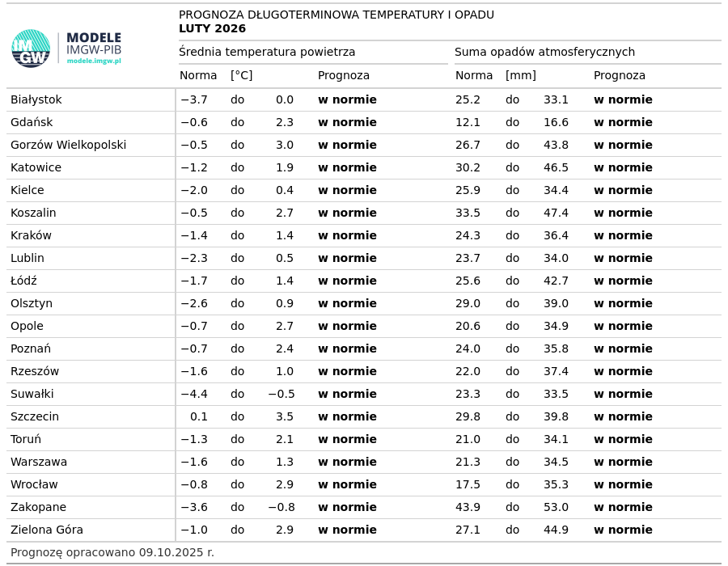Image resolution: width=728 pixels, height=566 pixels.
Task: Open the modele.imgw.pl link
Action: click(x=94, y=61)
